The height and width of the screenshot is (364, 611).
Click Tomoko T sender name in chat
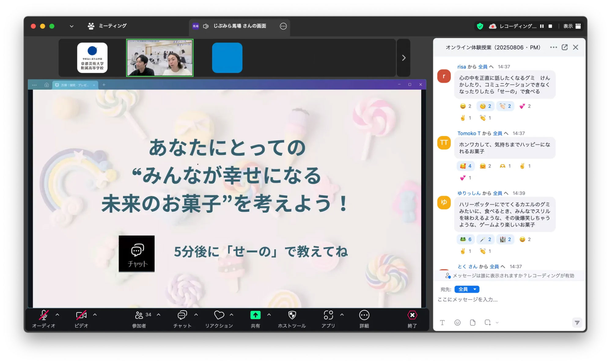(469, 133)
